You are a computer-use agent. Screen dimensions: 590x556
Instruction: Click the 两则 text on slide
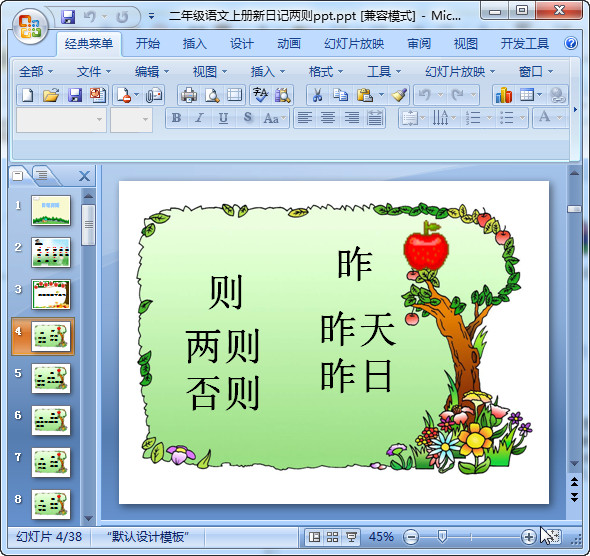click(x=223, y=346)
